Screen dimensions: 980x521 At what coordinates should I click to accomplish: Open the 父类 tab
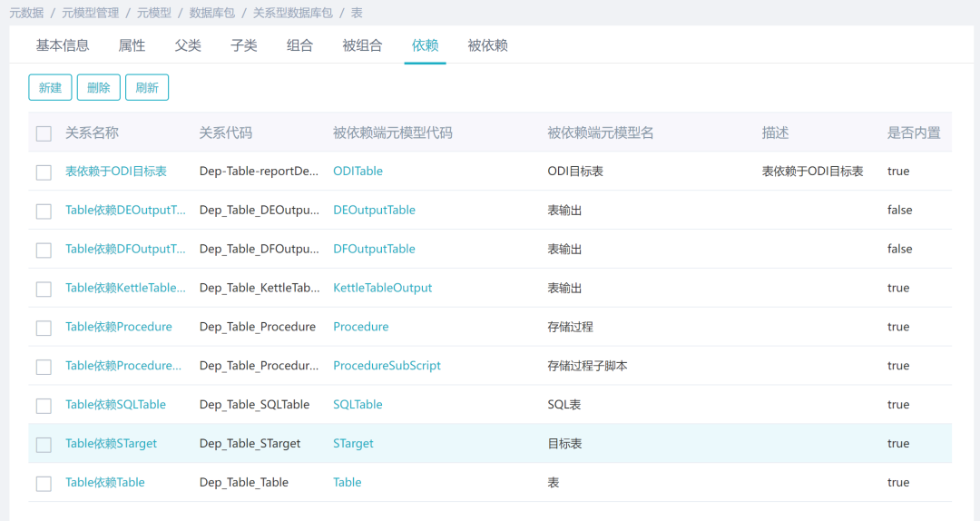tap(188, 45)
